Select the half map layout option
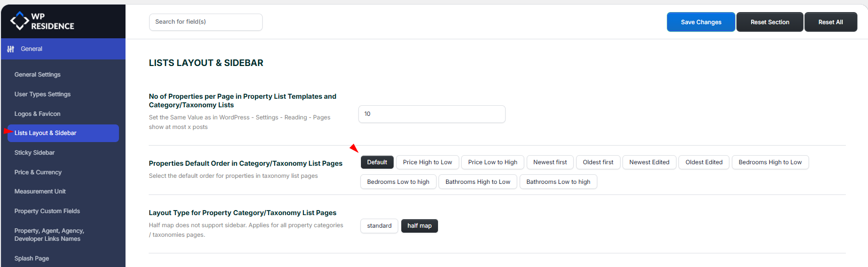Viewport: 868px width, 267px height. pyautogui.click(x=419, y=226)
